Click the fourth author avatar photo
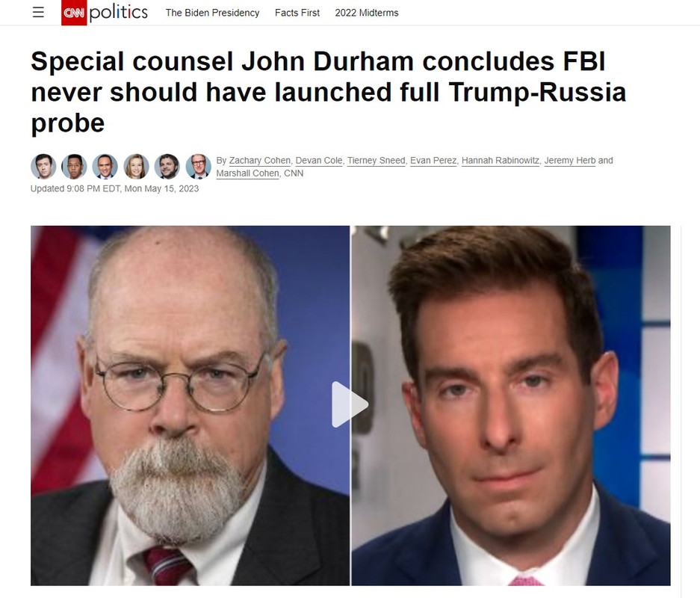This screenshot has height=598, width=700. pos(136,167)
